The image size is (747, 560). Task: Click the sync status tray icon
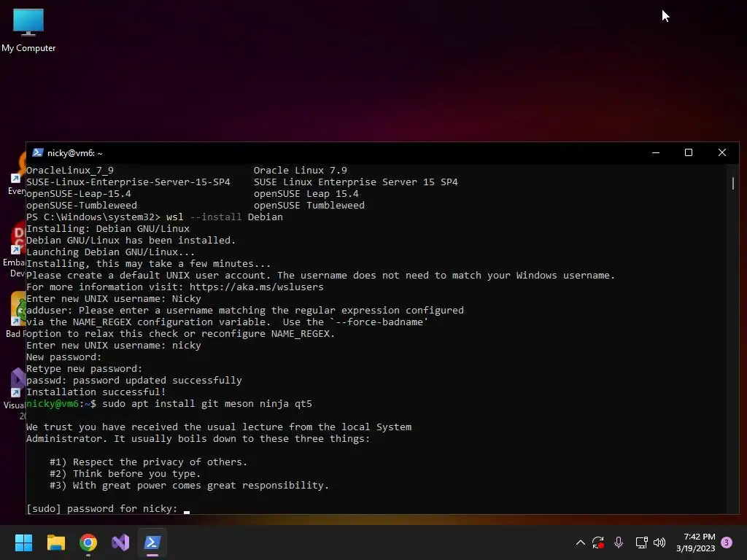[598, 542]
